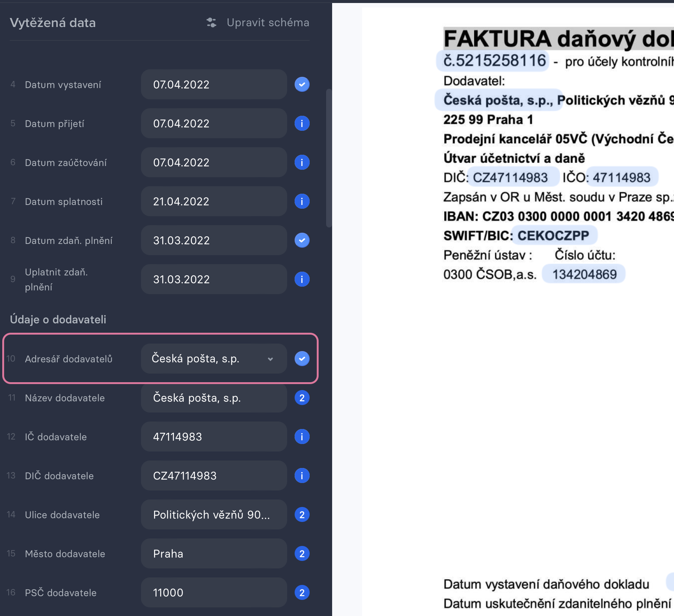Show info for Datum přijetí

pos(302,123)
